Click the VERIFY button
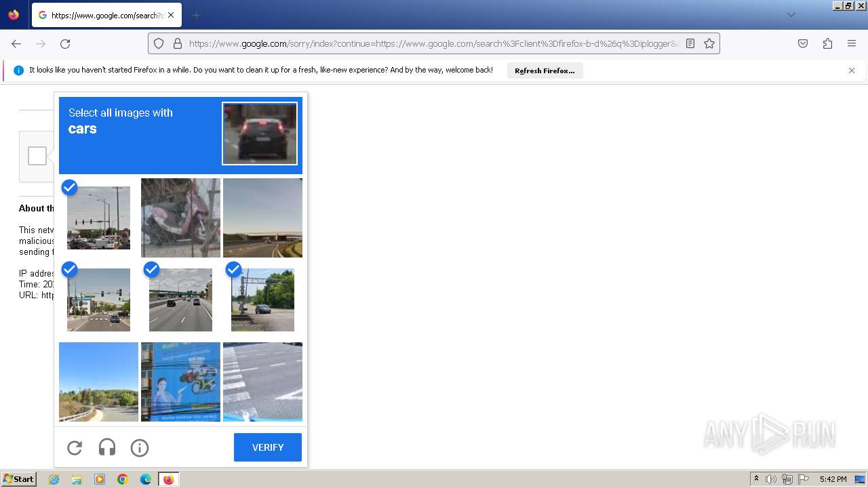The image size is (868, 488). 268,447
